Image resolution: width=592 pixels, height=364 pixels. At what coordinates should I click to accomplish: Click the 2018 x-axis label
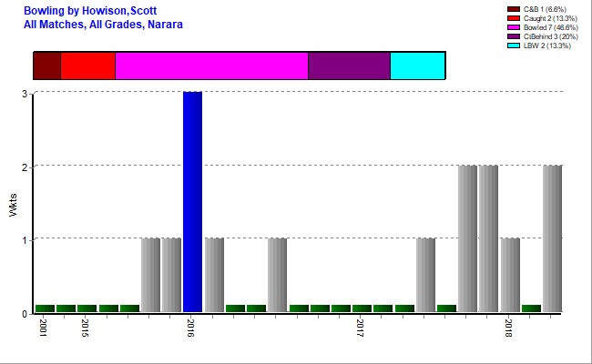(x=508, y=328)
